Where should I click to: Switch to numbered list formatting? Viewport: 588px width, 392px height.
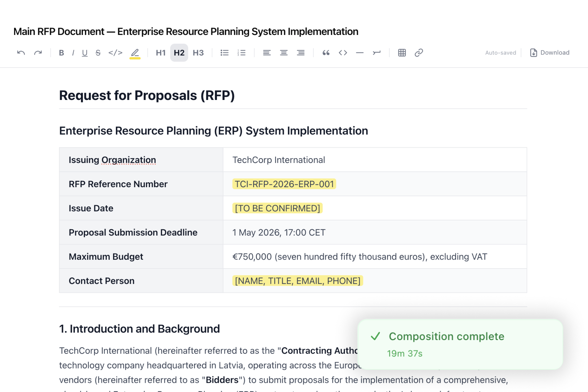click(242, 52)
